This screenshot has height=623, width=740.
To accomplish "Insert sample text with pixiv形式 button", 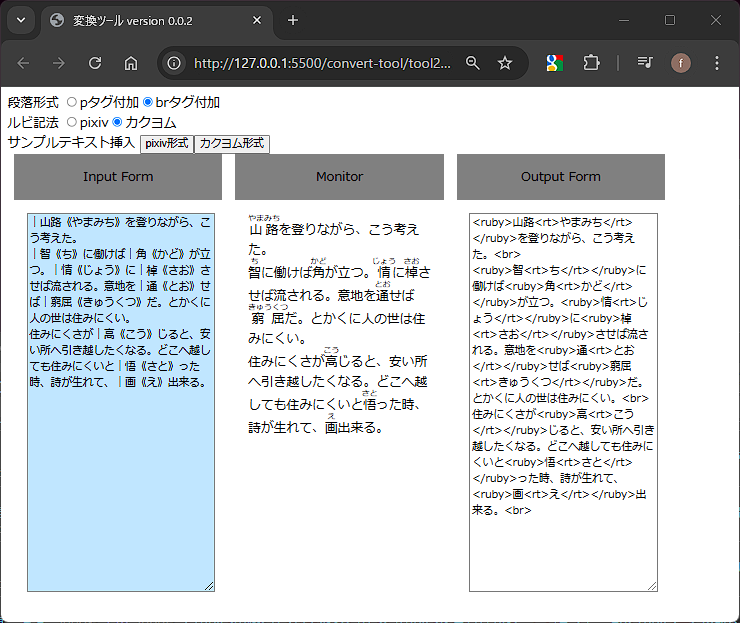I will coord(167,143).
